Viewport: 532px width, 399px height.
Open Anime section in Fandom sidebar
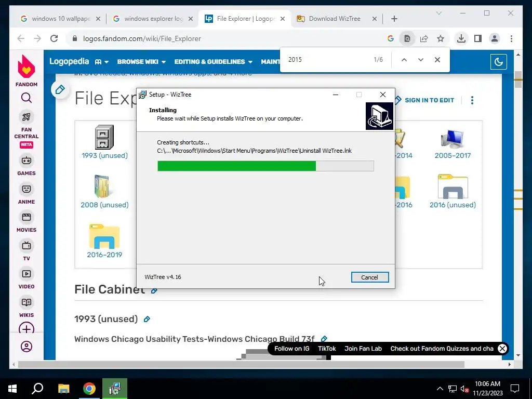26,194
